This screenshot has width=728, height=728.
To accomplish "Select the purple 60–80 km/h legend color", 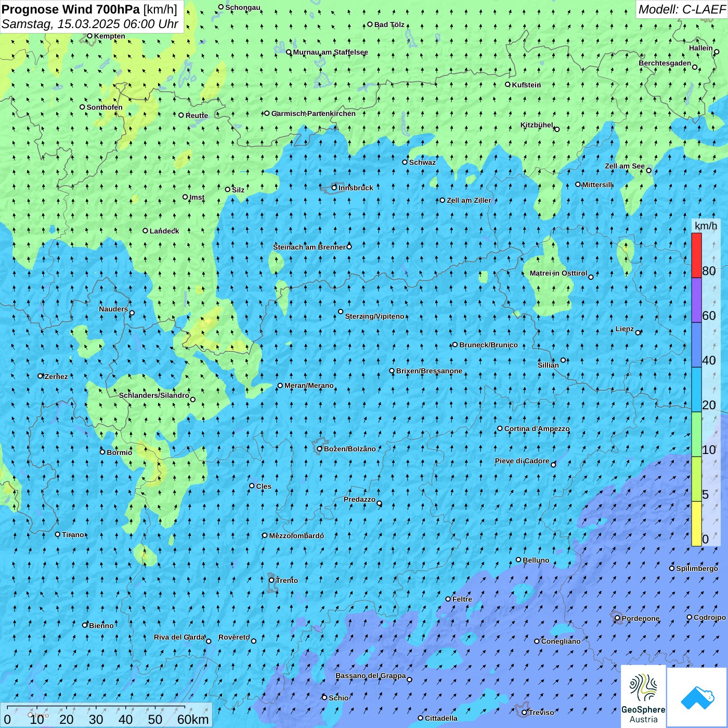I will point(696,300).
